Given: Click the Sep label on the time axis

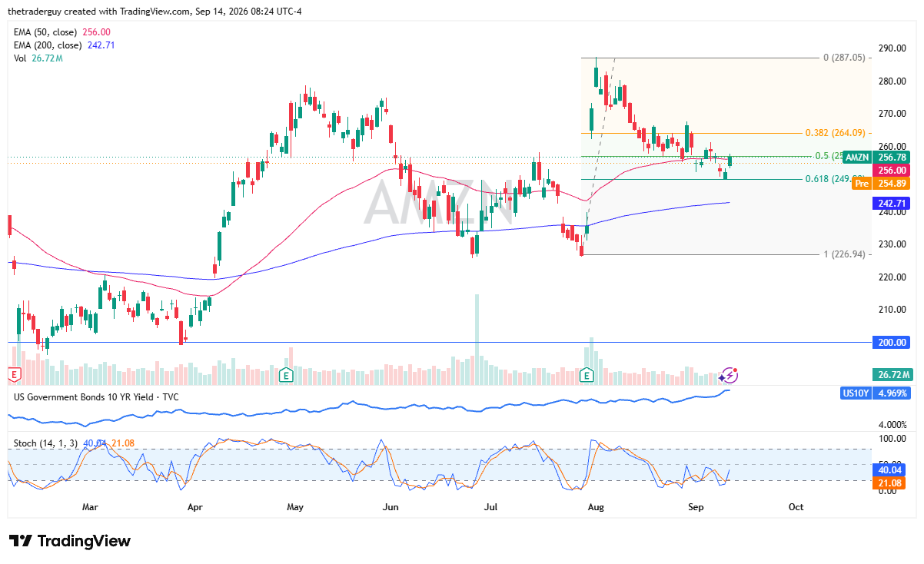Looking at the screenshot, I should (696, 507).
